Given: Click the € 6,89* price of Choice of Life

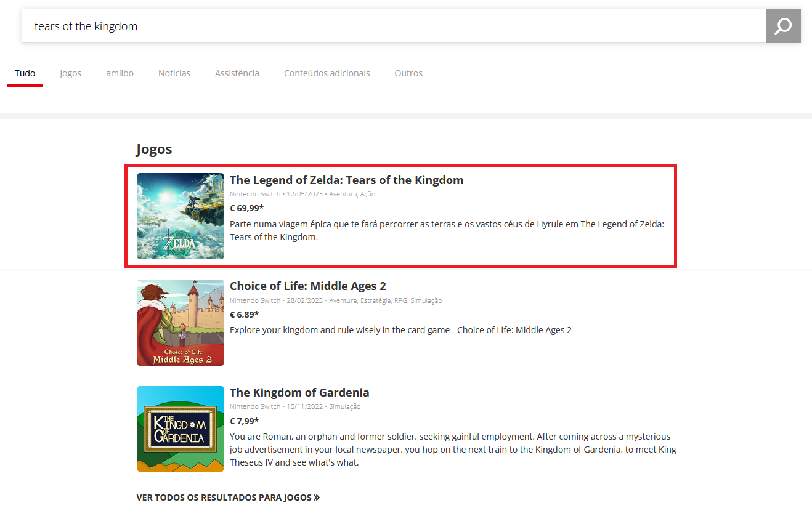Looking at the screenshot, I should pyautogui.click(x=245, y=315).
